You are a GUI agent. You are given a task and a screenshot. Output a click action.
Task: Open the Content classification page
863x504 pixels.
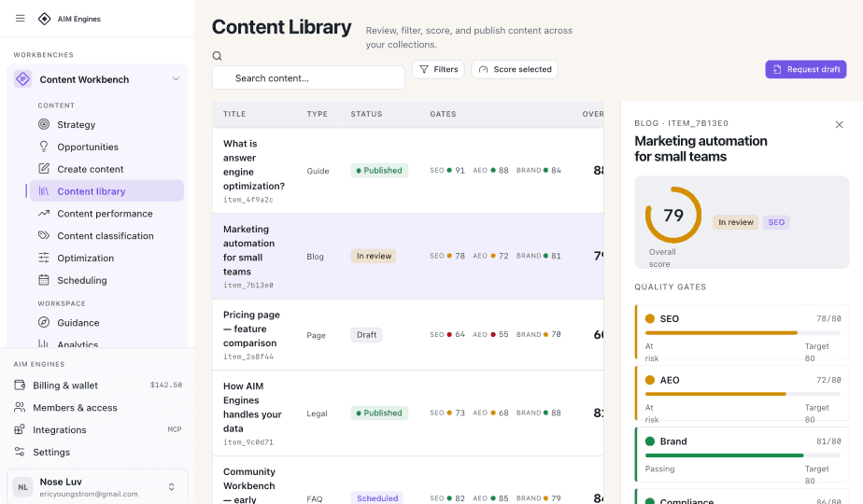click(x=106, y=235)
